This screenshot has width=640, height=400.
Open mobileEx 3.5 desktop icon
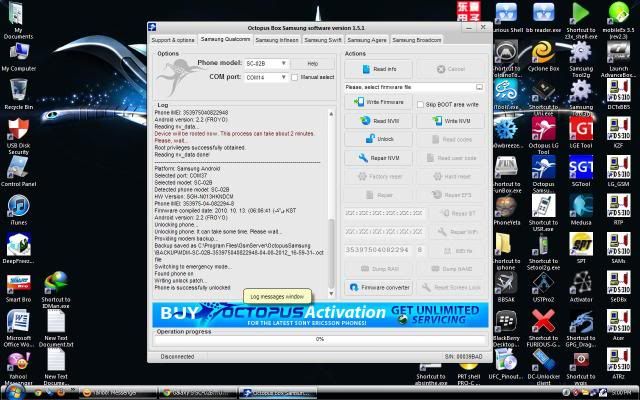[618, 20]
